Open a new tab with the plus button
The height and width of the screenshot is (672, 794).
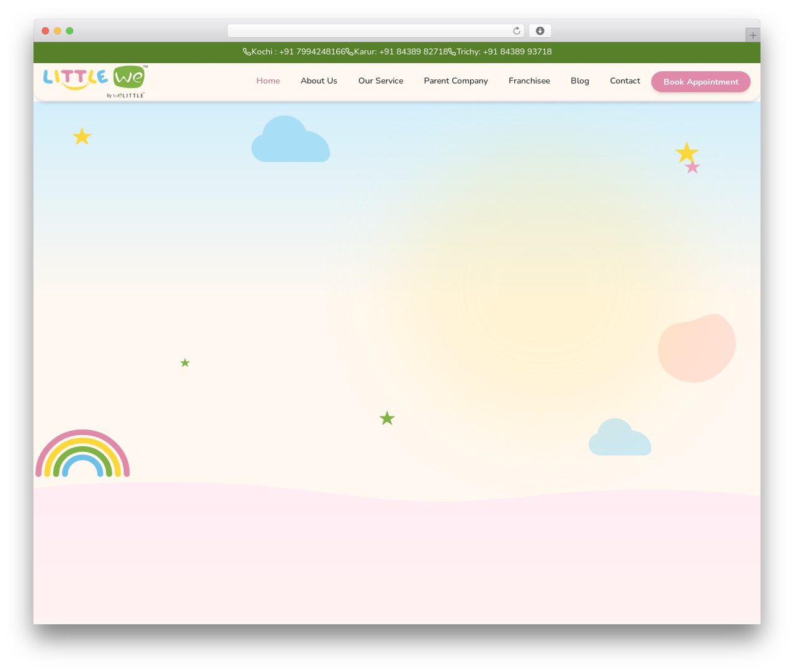(x=752, y=35)
